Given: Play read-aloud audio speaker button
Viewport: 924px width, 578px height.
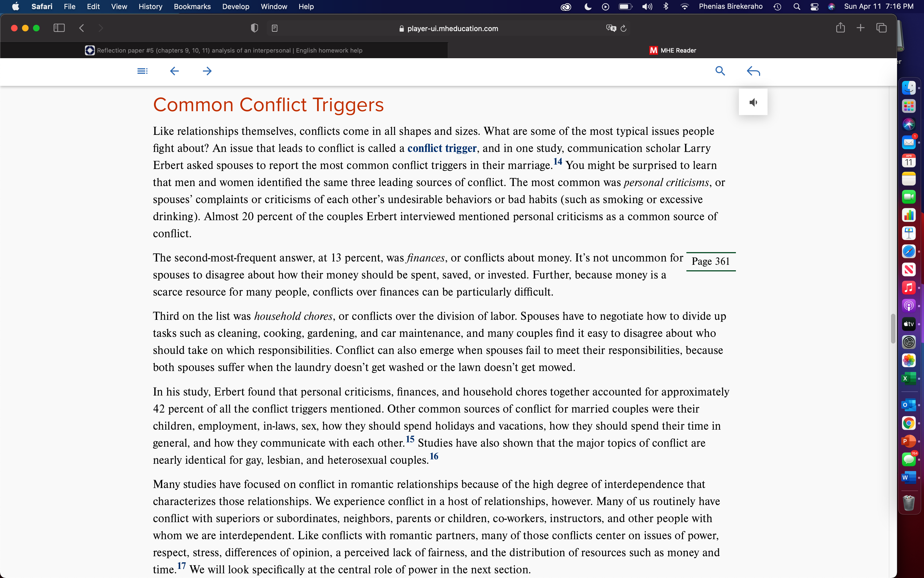Looking at the screenshot, I should [x=753, y=102].
